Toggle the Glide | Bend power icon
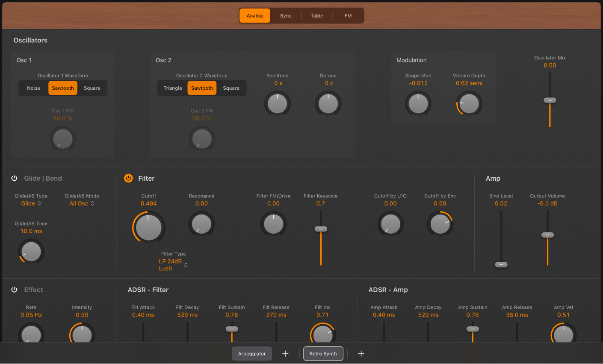Screen dimensions: 603x364 15,178
